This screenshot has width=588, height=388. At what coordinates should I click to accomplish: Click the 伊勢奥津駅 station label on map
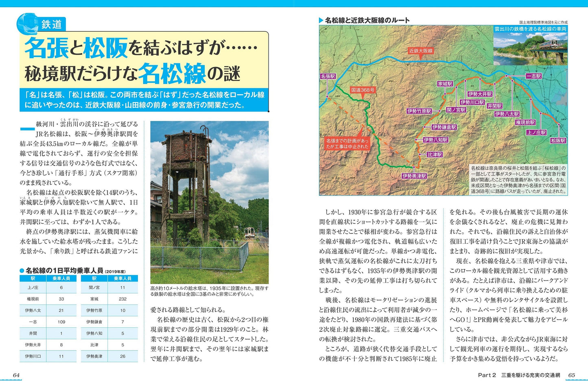pyautogui.click(x=414, y=176)
